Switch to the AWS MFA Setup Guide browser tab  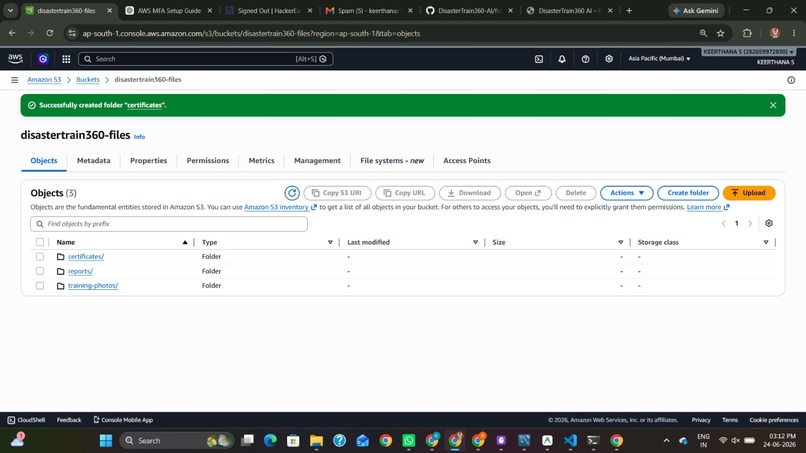(x=169, y=10)
